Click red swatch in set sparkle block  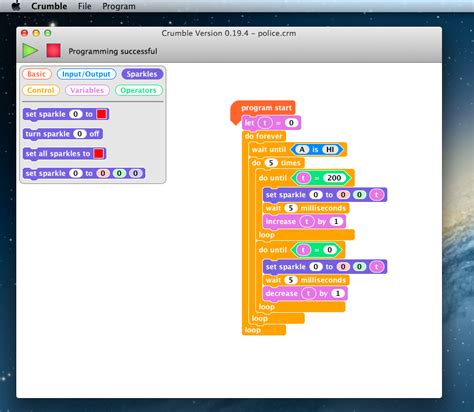101,114
